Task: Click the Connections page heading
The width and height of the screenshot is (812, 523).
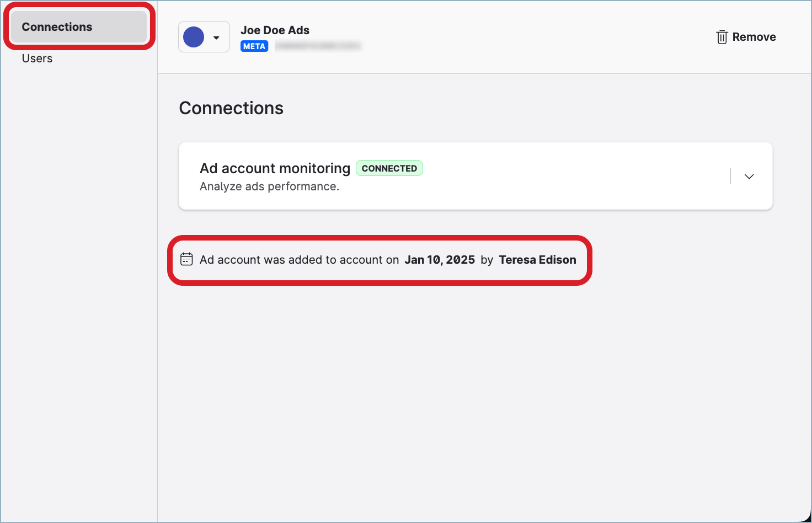Action: tap(231, 108)
